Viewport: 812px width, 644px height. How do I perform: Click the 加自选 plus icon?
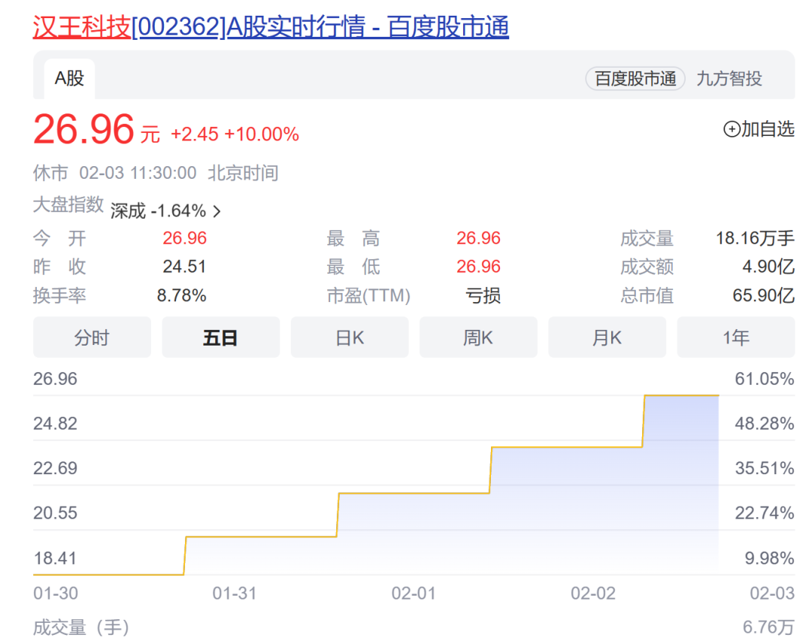732,129
